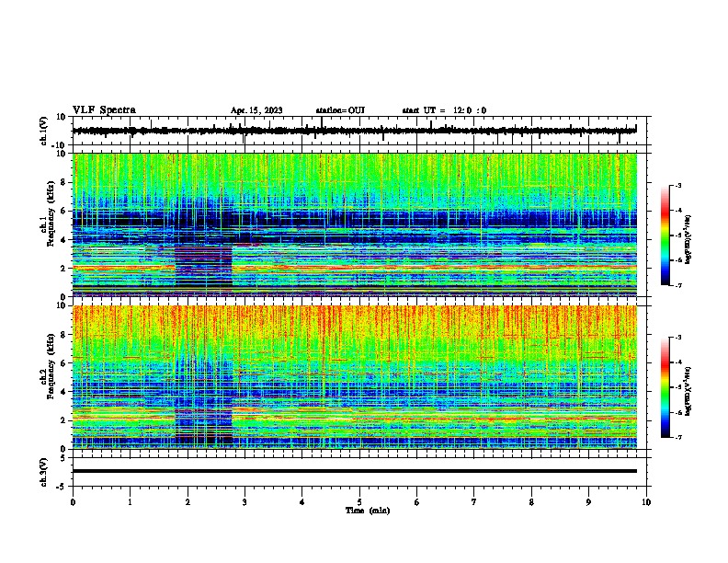
Task: Click time-axis tick label "6"
Action: [x=417, y=502]
